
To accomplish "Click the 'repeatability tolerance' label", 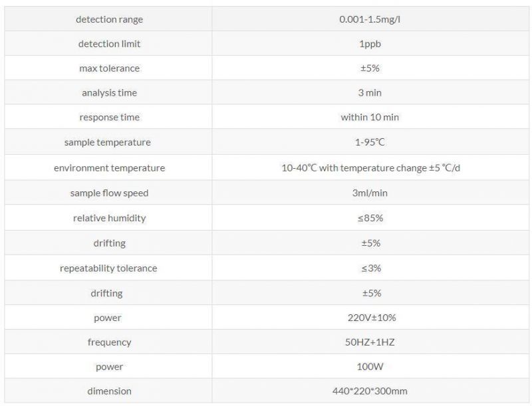I will (108, 268).
